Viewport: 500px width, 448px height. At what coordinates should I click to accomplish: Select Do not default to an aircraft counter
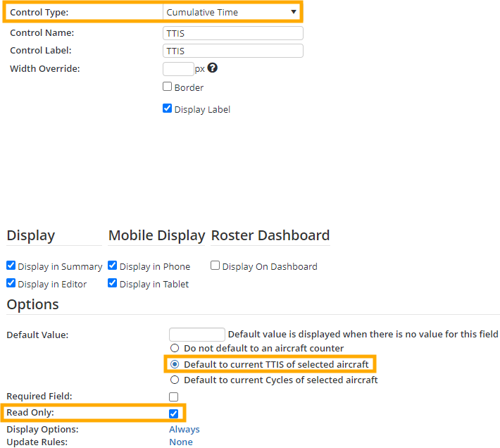(x=175, y=348)
